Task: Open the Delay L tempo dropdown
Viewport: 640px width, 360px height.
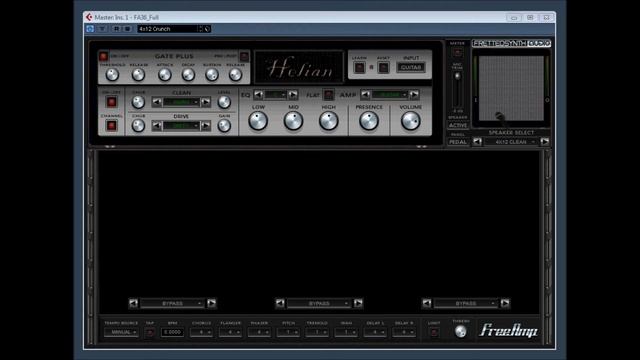Action: point(375,332)
